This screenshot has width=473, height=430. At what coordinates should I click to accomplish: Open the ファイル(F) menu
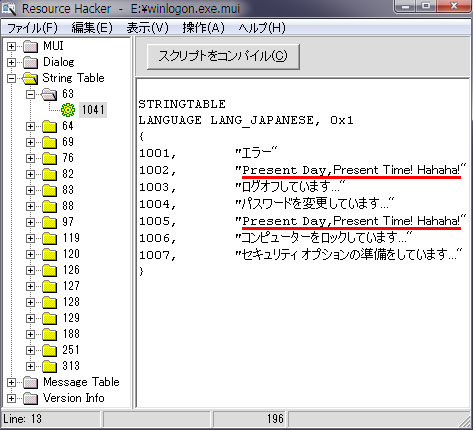[x=32, y=28]
